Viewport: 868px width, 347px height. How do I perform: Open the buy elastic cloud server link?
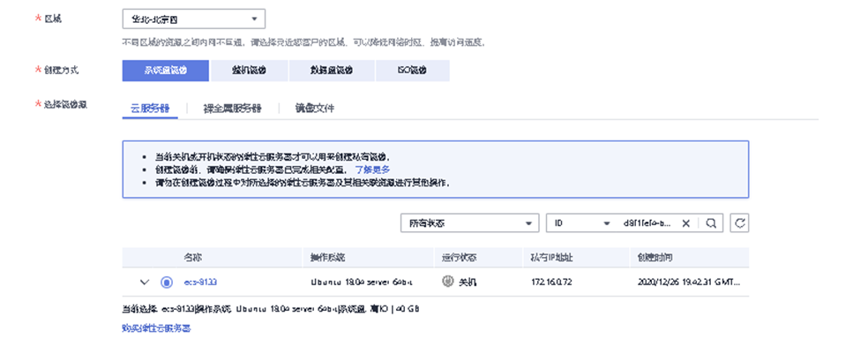[157, 328]
